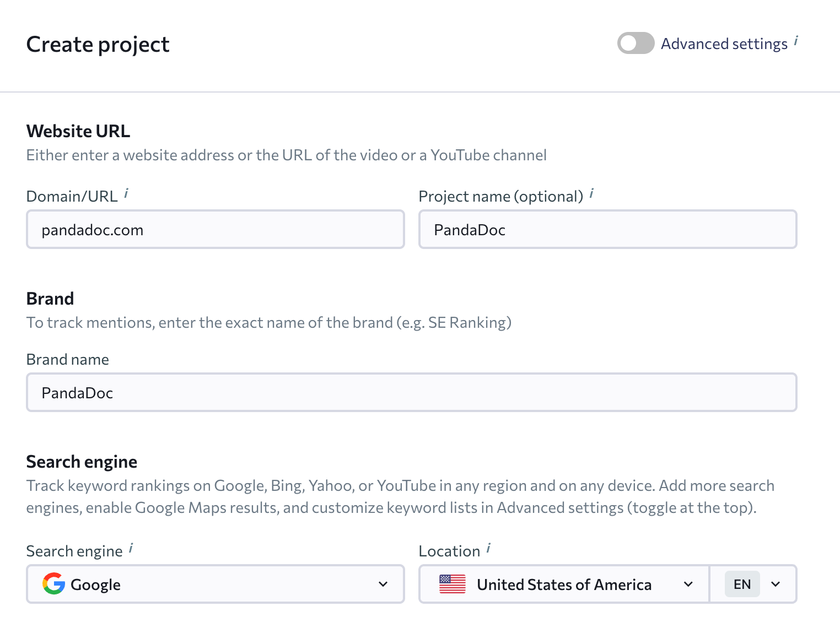Open the United States of America location dropdown
This screenshot has width=840, height=617.
[x=564, y=584]
